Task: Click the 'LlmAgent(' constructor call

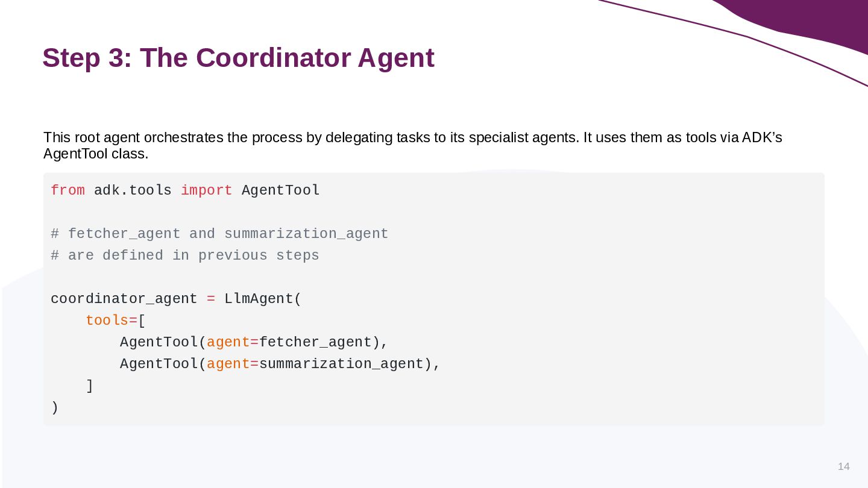Action: pyautogui.click(x=263, y=299)
